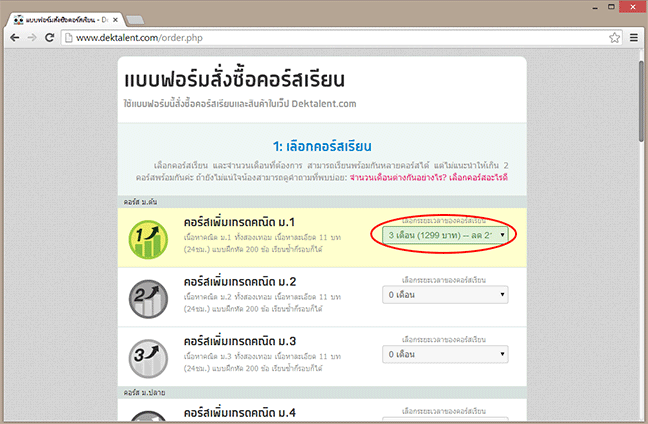
Task: Reload the dektalent.com order page
Action: click(x=52, y=37)
